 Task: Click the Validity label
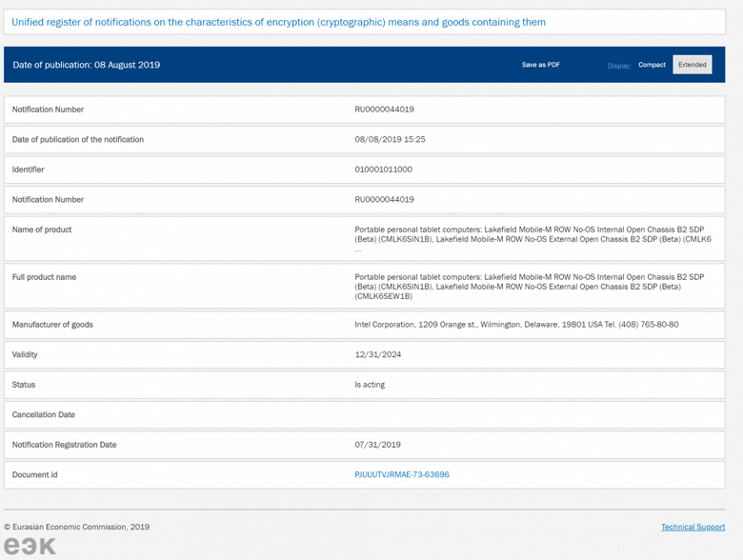pyautogui.click(x=25, y=354)
